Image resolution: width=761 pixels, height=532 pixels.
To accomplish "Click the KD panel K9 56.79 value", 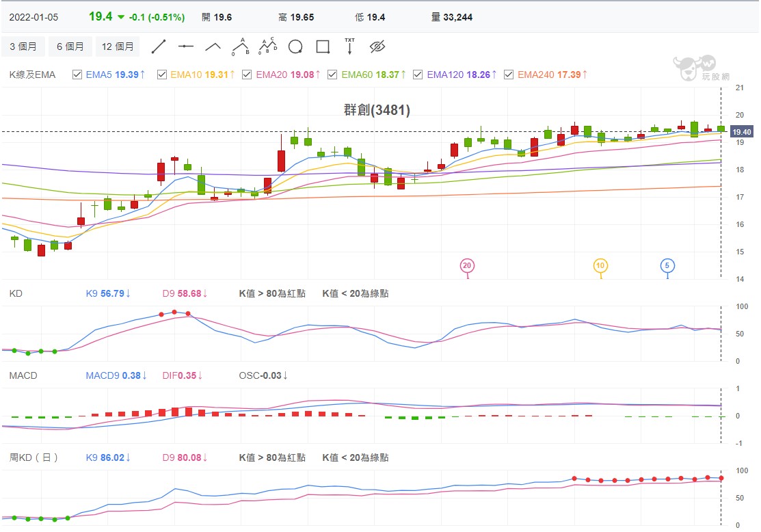I will 108,293.
